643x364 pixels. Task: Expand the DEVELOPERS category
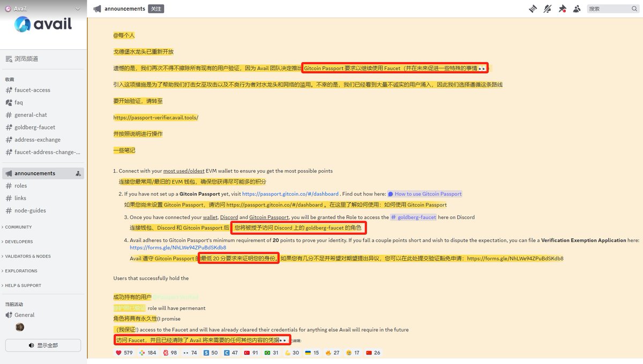18,241
